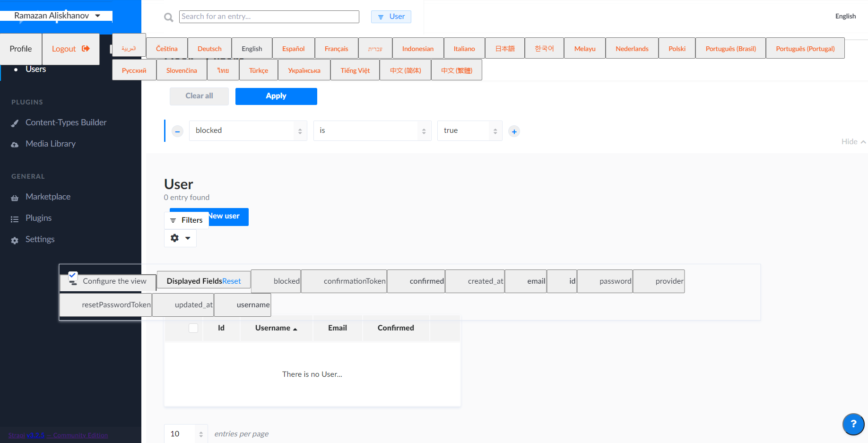Click in the Search for an entry field

[x=269, y=17]
